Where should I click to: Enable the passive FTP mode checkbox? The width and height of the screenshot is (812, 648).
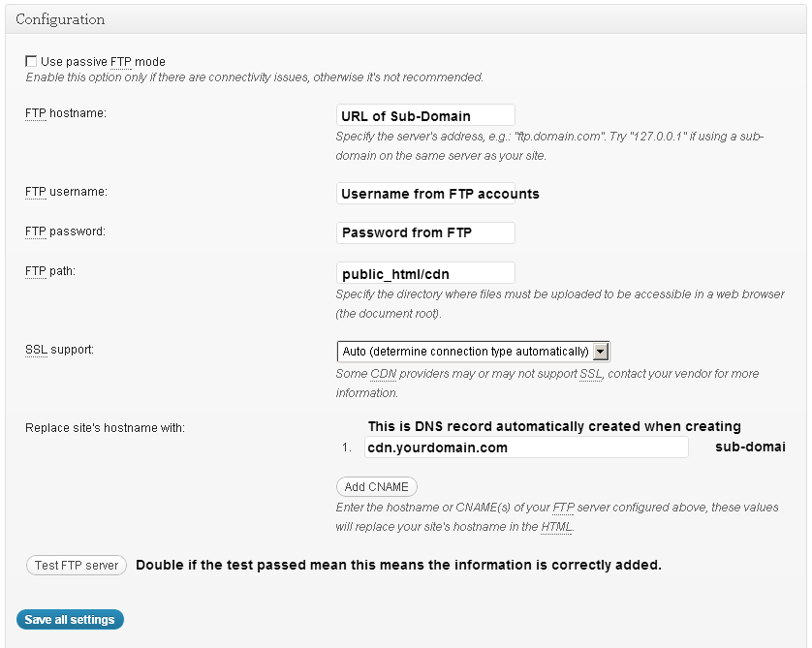(30, 61)
